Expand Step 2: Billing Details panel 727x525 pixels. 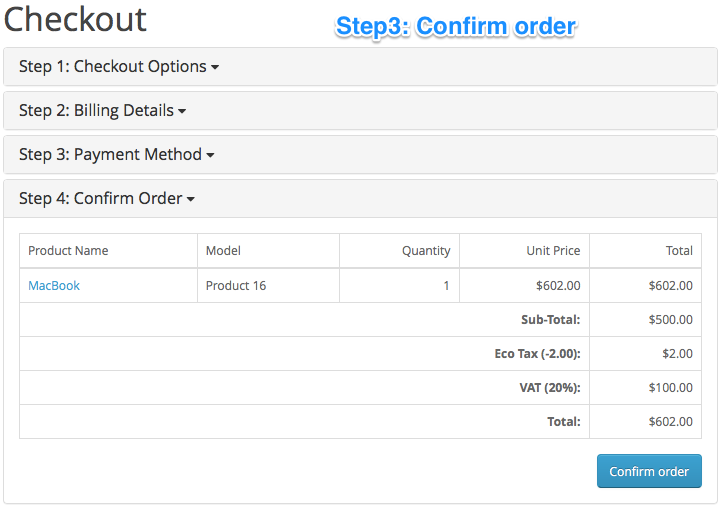102,110
